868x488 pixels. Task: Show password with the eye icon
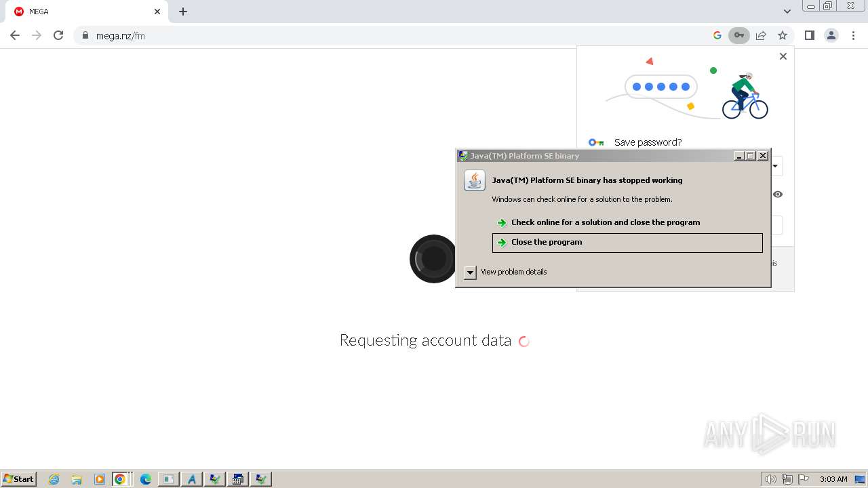[778, 195]
